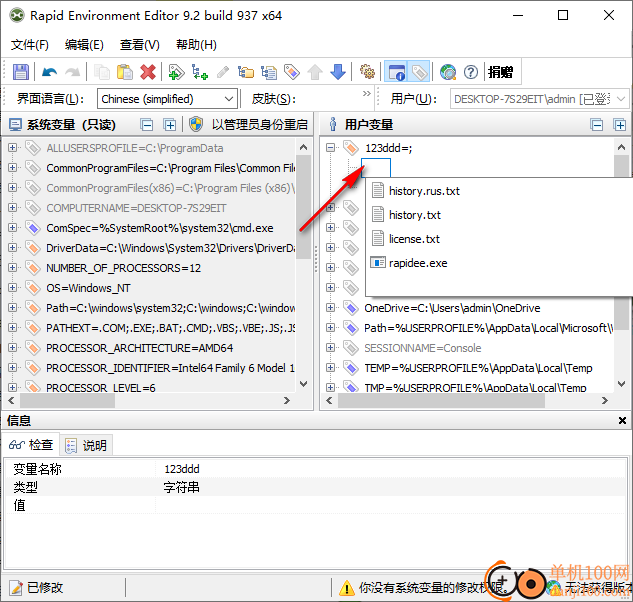Check for updates with globe icon

448,72
